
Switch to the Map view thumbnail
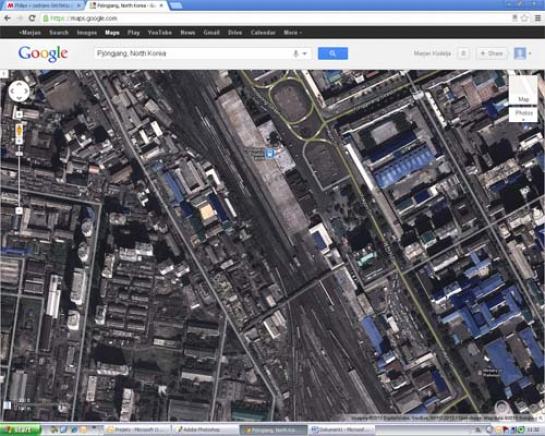(523, 90)
